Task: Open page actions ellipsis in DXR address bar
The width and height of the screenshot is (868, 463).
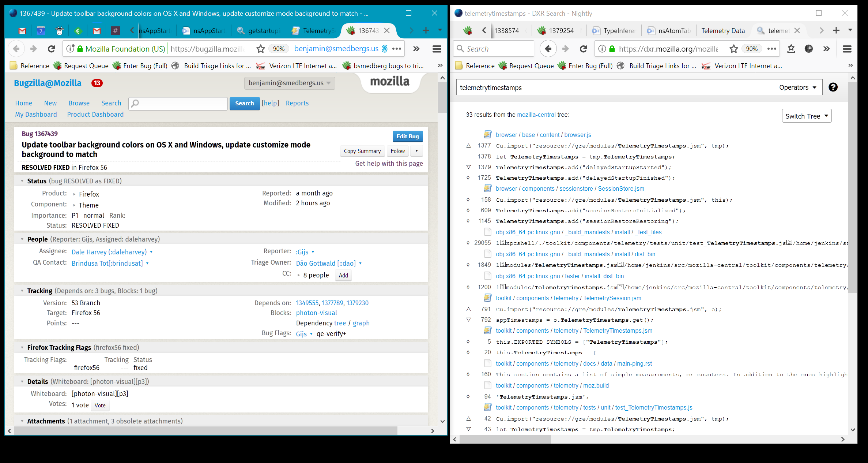Action: 772,49
